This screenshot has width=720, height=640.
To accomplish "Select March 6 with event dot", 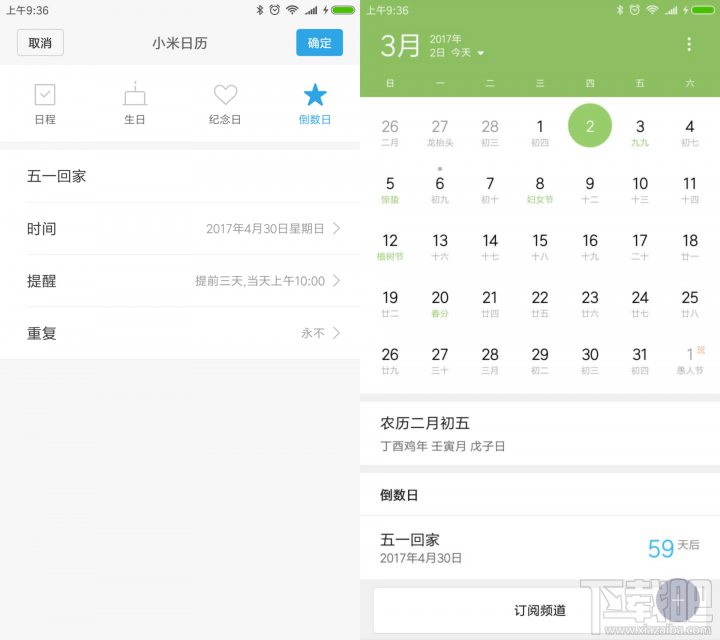I will [x=440, y=187].
